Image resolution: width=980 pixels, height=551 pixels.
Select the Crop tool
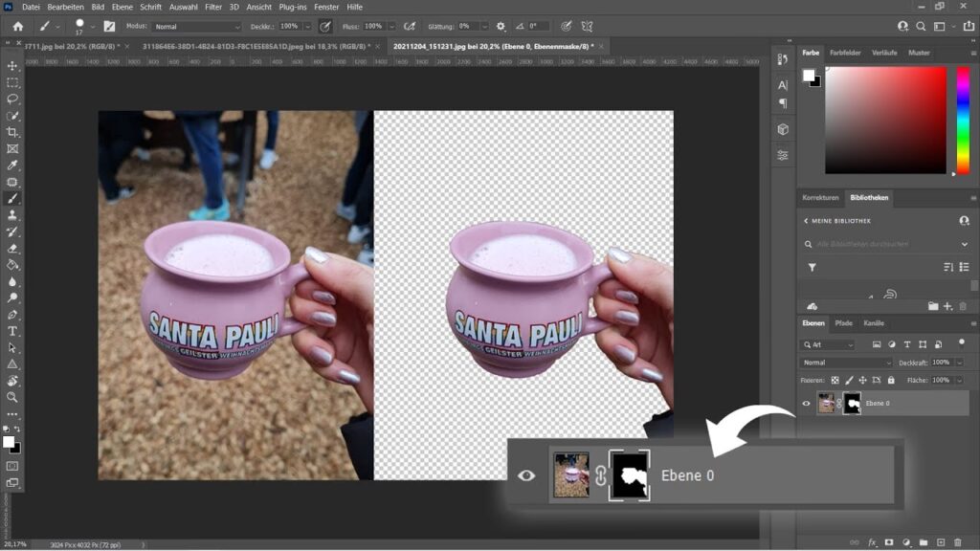pos(12,132)
